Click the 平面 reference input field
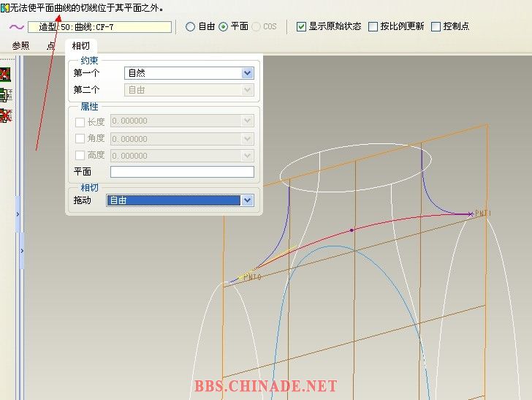 coord(182,172)
